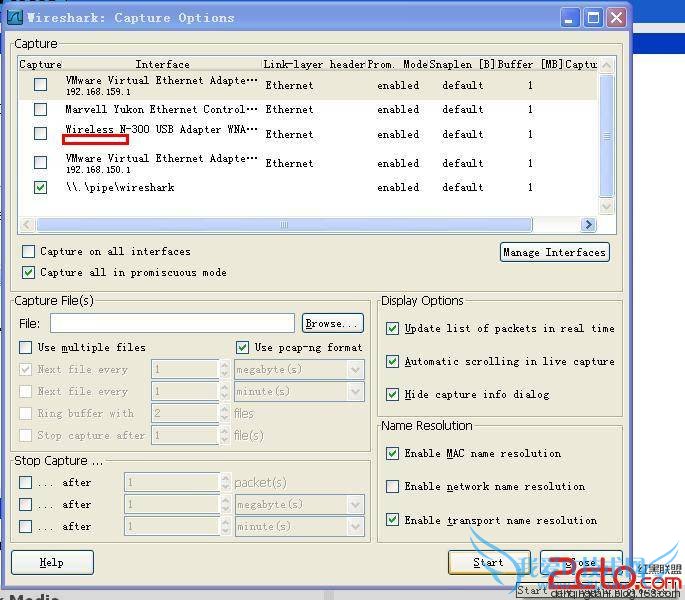Click the Buffer [MB] column header
This screenshot has width=685, height=600.
(x=530, y=64)
